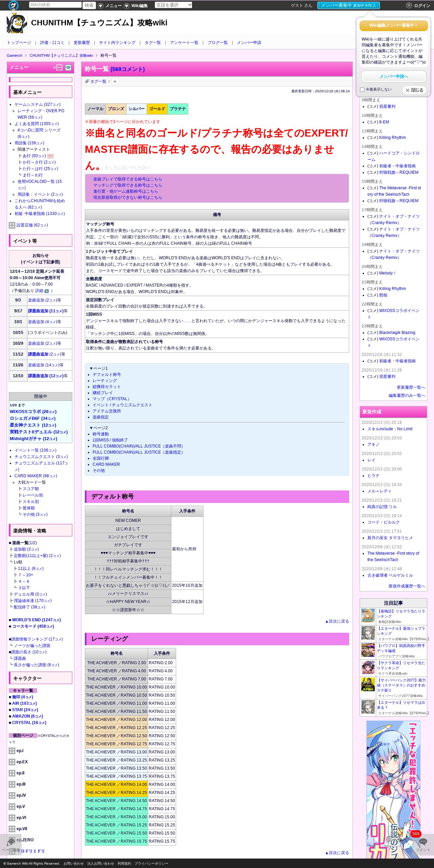Click the ノーマル color legend cell

pos(95,109)
